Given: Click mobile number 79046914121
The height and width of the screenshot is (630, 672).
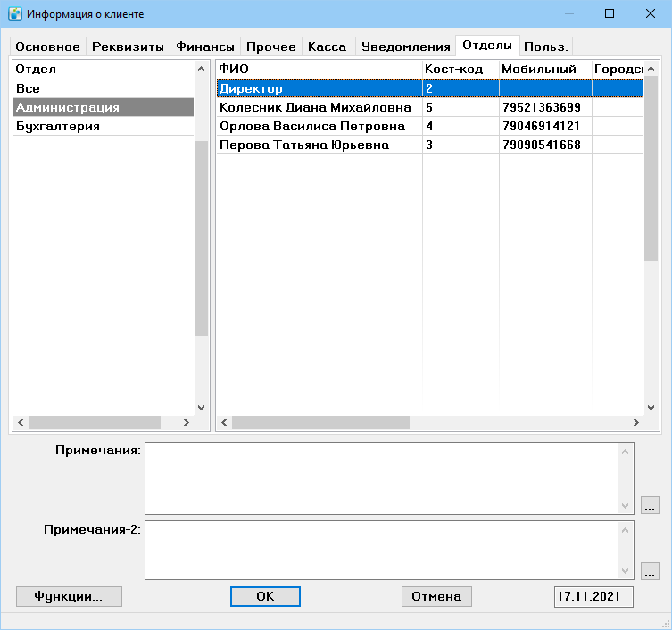Looking at the screenshot, I should (542, 126).
